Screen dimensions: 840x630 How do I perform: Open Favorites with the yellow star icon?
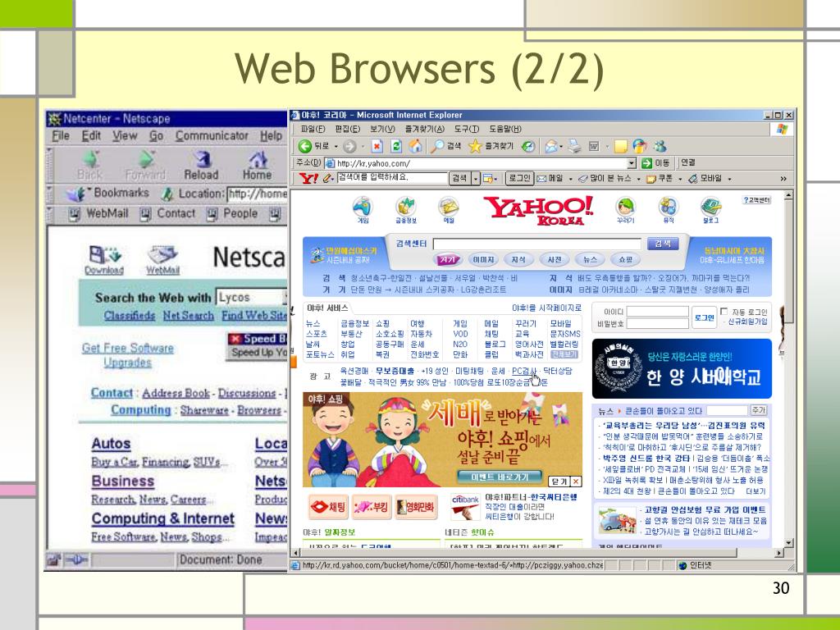click(x=475, y=146)
